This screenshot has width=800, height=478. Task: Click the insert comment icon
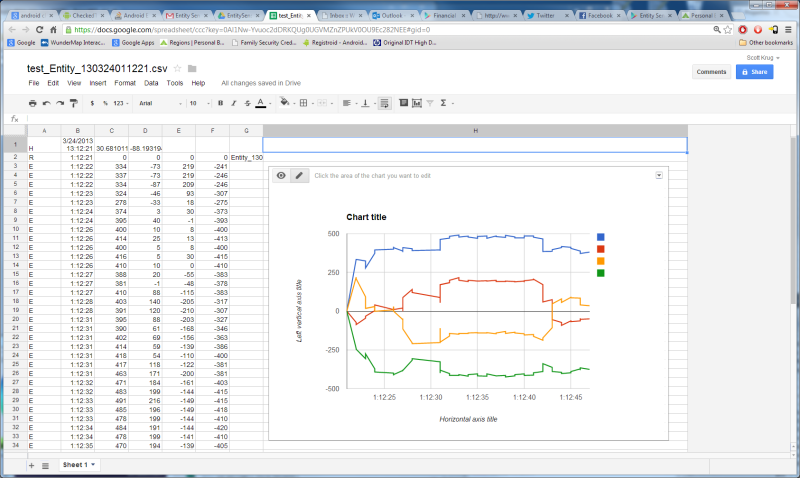pyautogui.click(x=404, y=103)
